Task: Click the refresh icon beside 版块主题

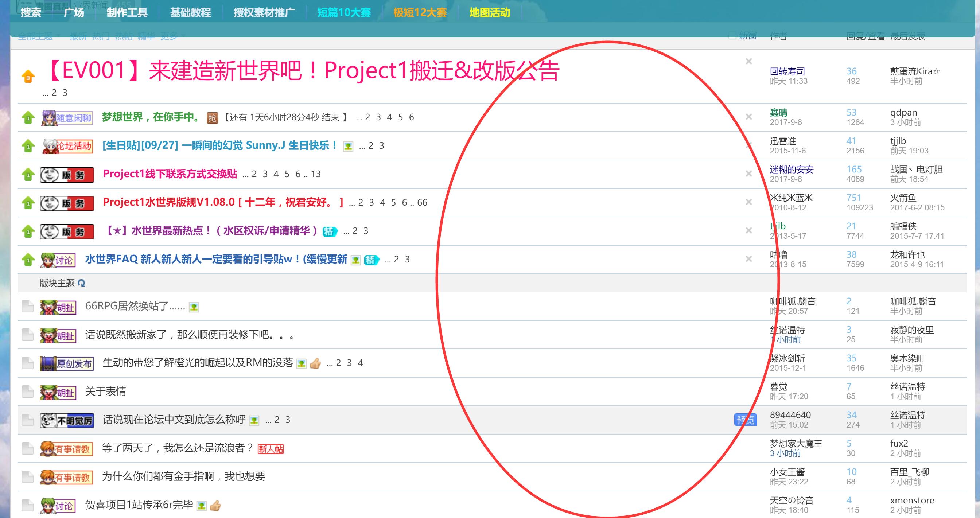Action: pyautogui.click(x=81, y=283)
